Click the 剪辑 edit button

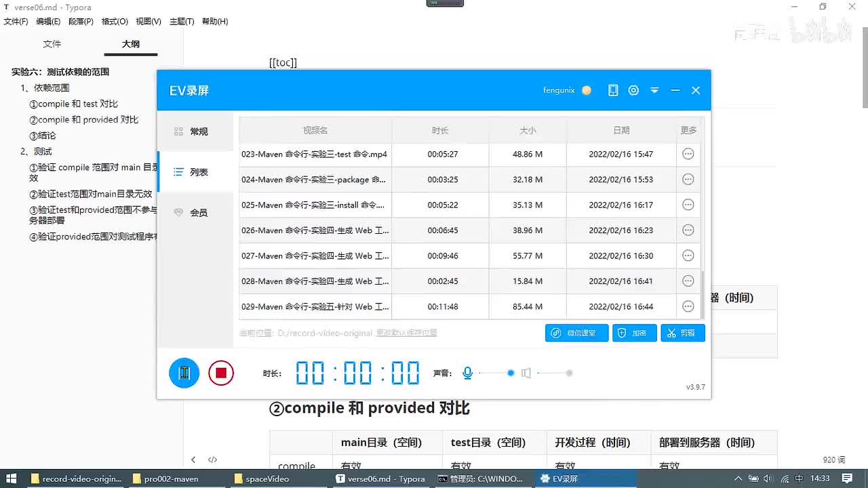click(683, 333)
